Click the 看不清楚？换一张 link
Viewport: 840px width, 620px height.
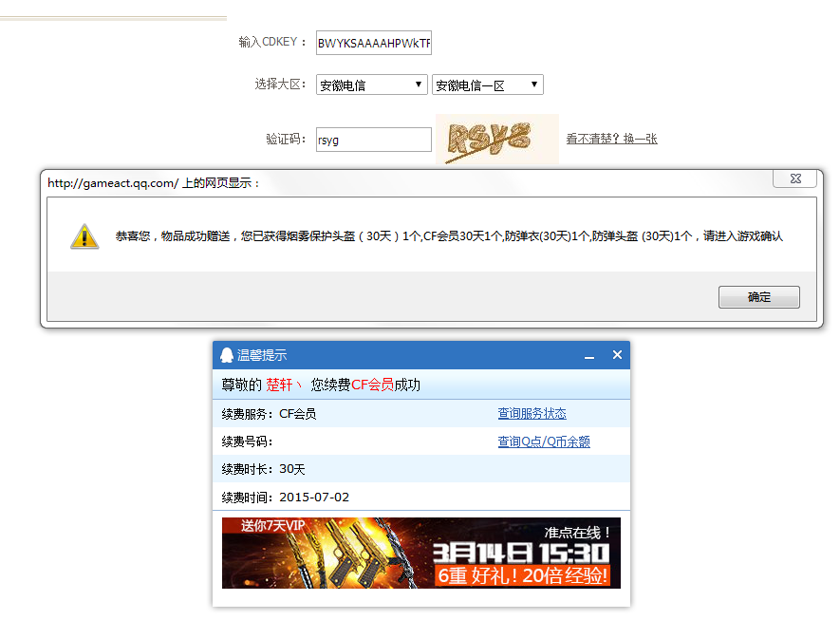pyautogui.click(x=611, y=139)
